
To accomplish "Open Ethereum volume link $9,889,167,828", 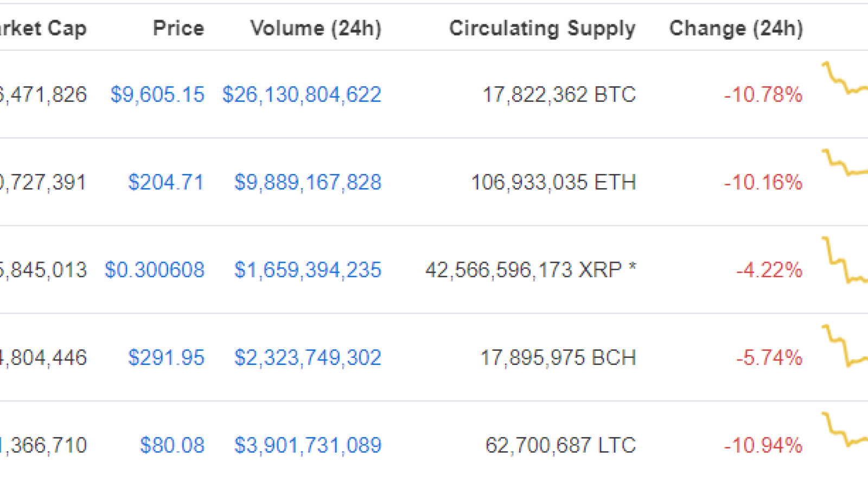I will 308,182.
